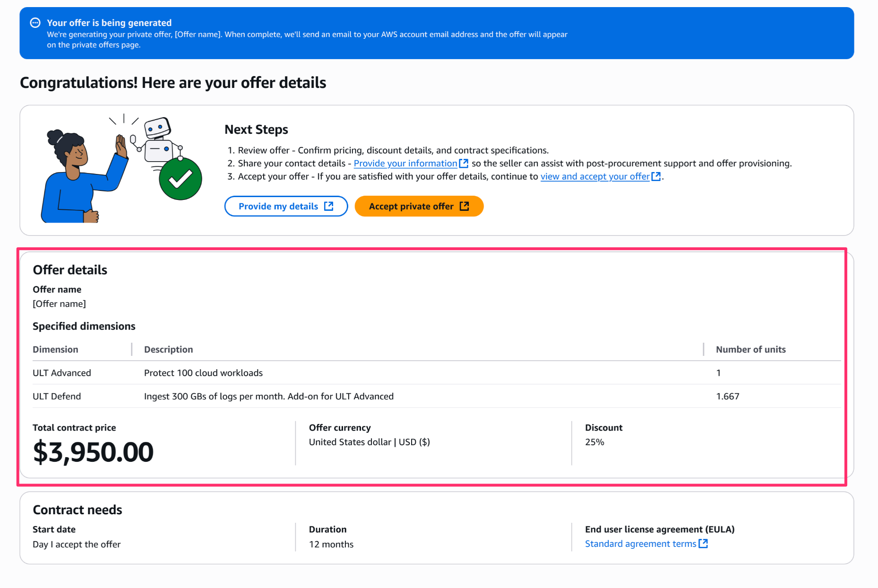
Task: Click the green checkmark badge illustration
Action: point(180,179)
